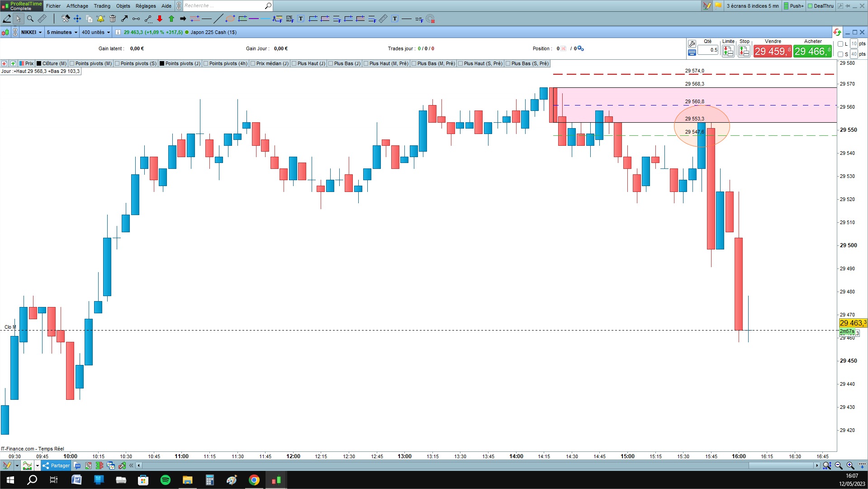Screen dimensions: 868x489
Task: Click the alert bell icon
Action: [100, 19]
